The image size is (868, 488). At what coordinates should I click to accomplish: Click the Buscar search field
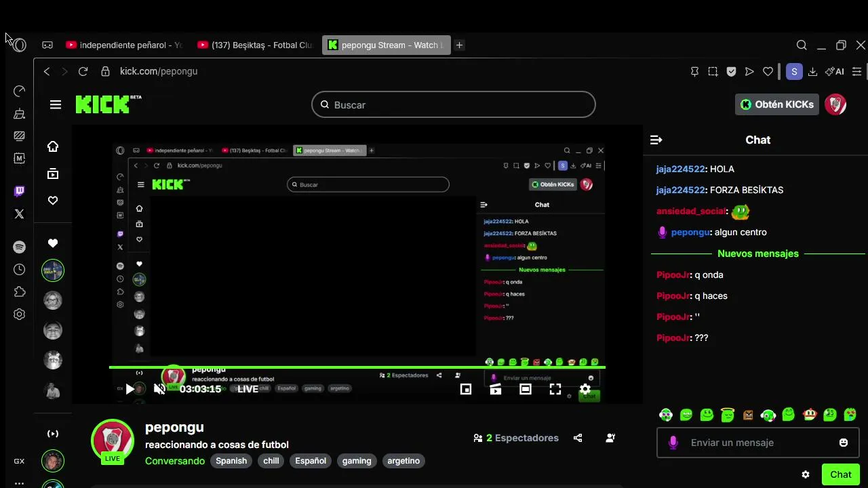pos(454,105)
